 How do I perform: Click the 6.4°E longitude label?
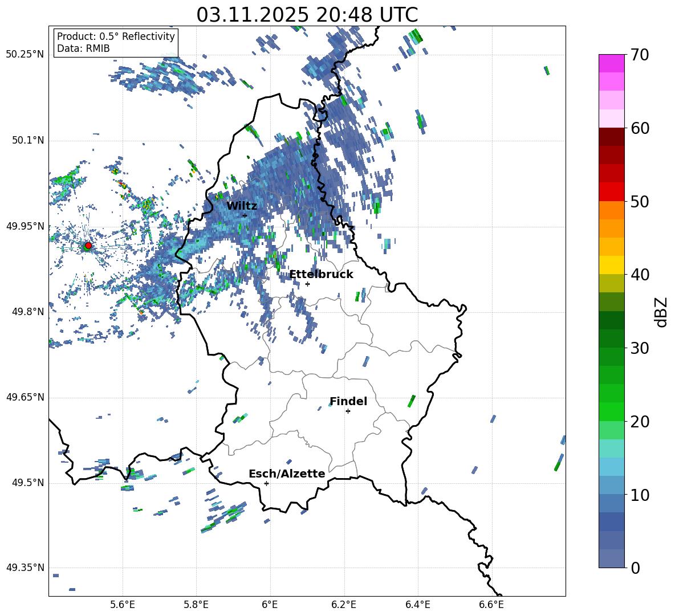tap(418, 605)
